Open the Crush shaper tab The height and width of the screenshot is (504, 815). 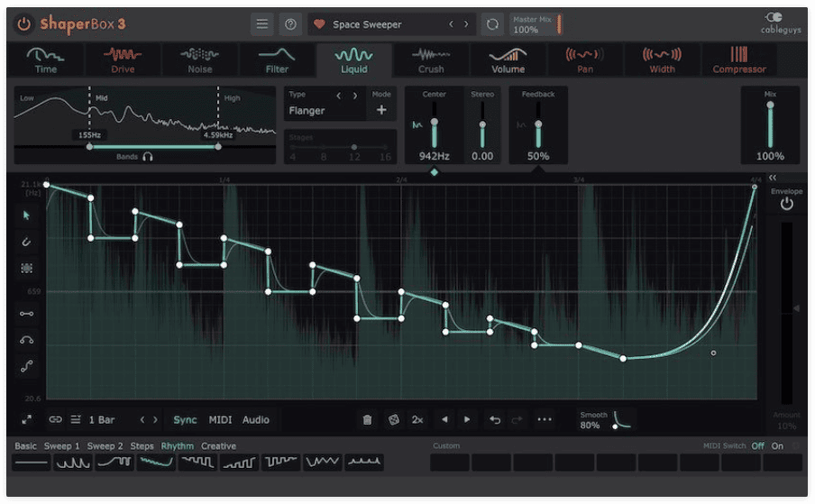[431, 60]
